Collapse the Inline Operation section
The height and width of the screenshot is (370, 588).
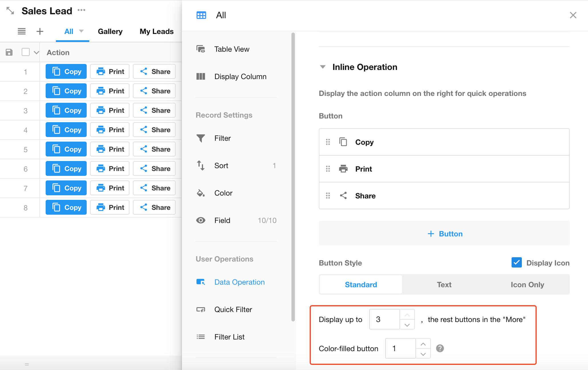point(323,67)
